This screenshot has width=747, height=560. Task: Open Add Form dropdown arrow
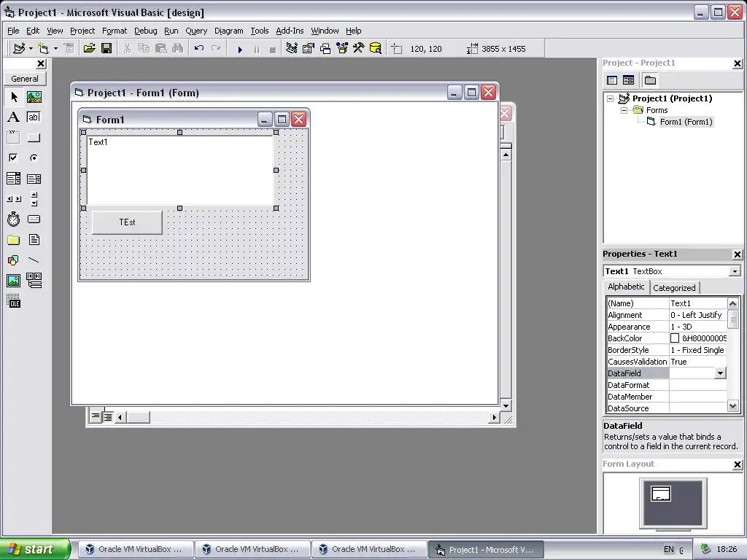click(55, 49)
